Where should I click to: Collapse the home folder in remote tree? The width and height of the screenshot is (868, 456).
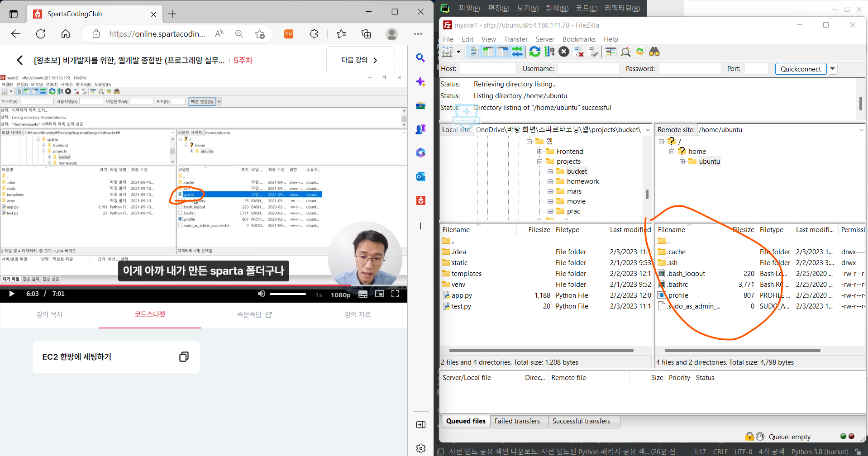(x=672, y=152)
